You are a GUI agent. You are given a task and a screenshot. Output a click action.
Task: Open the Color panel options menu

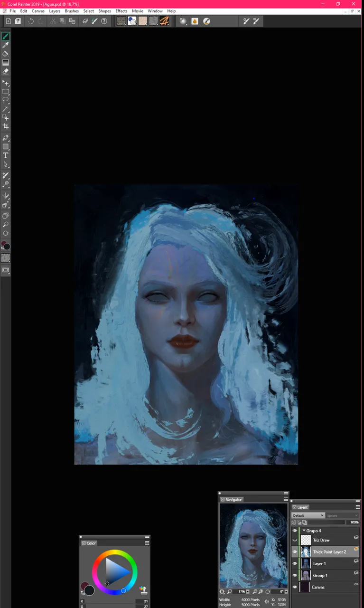point(147,543)
